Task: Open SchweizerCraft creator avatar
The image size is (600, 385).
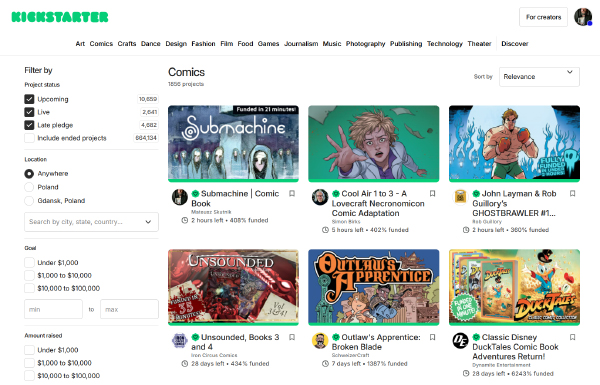Action: pos(320,340)
